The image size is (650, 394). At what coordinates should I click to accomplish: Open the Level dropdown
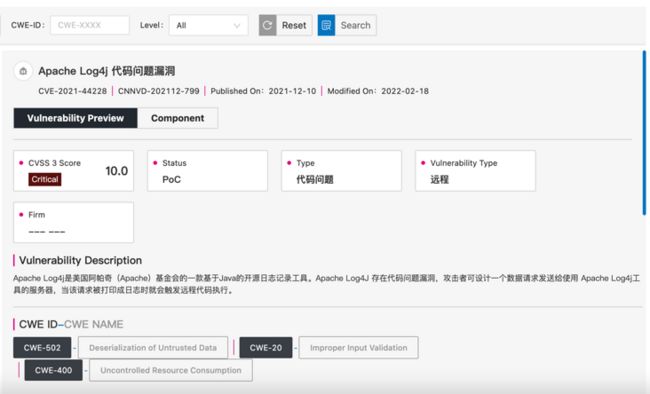point(209,25)
